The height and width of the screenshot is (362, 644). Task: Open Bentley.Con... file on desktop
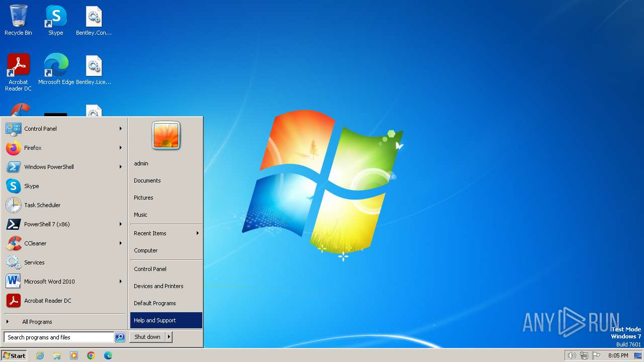[x=94, y=21]
